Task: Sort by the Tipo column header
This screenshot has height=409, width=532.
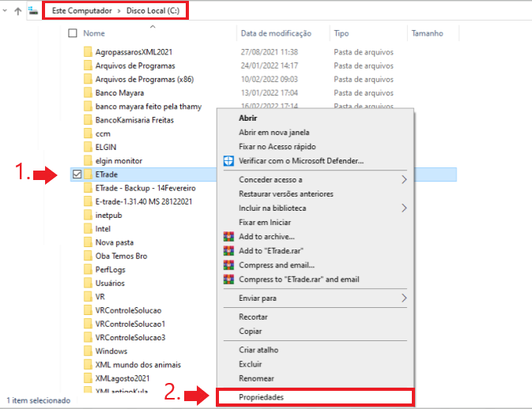Action: pyautogui.click(x=341, y=33)
